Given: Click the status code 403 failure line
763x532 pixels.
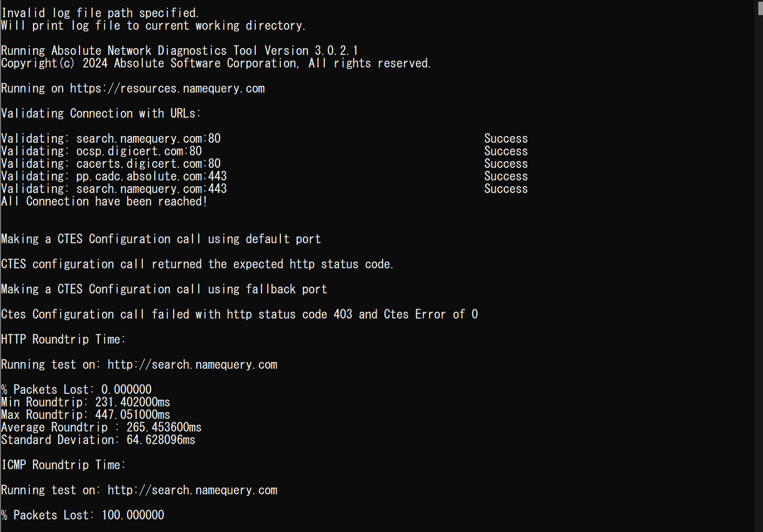Looking at the screenshot, I should (x=239, y=314).
